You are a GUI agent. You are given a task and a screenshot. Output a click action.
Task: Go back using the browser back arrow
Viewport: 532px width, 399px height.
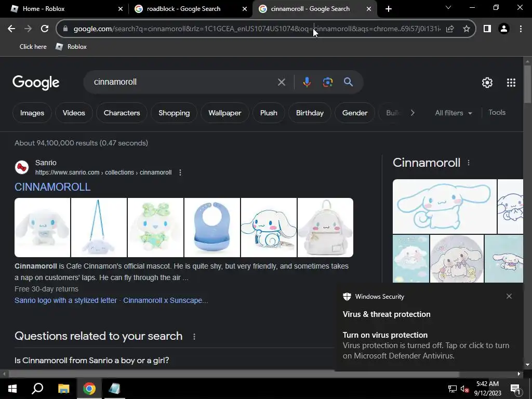coord(11,29)
